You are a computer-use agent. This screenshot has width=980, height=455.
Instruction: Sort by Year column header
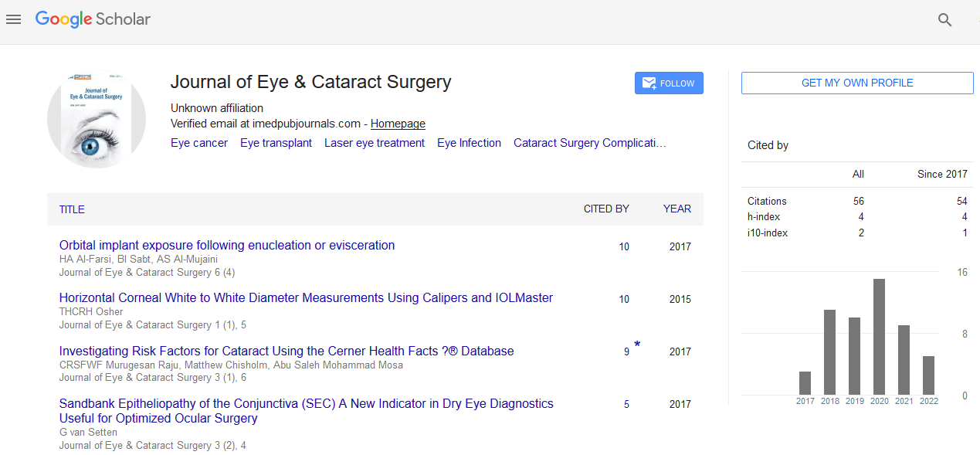[x=677, y=209]
